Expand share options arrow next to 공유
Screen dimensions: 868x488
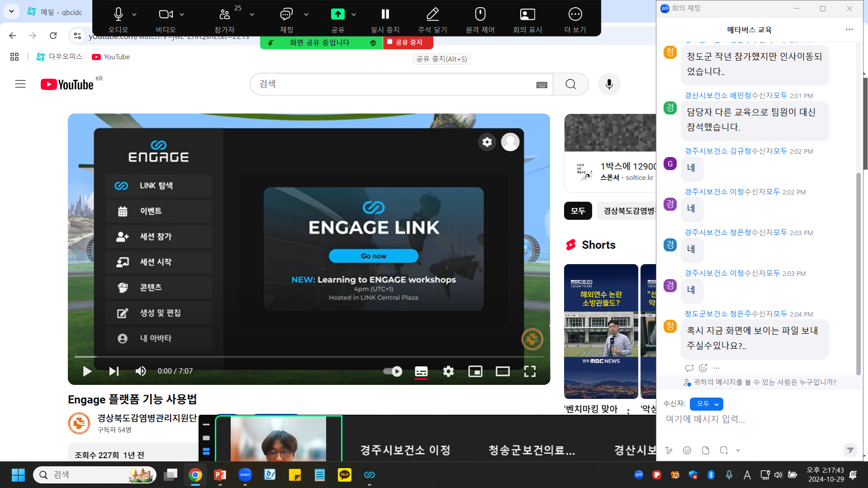pyautogui.click(x=354, y=14)
